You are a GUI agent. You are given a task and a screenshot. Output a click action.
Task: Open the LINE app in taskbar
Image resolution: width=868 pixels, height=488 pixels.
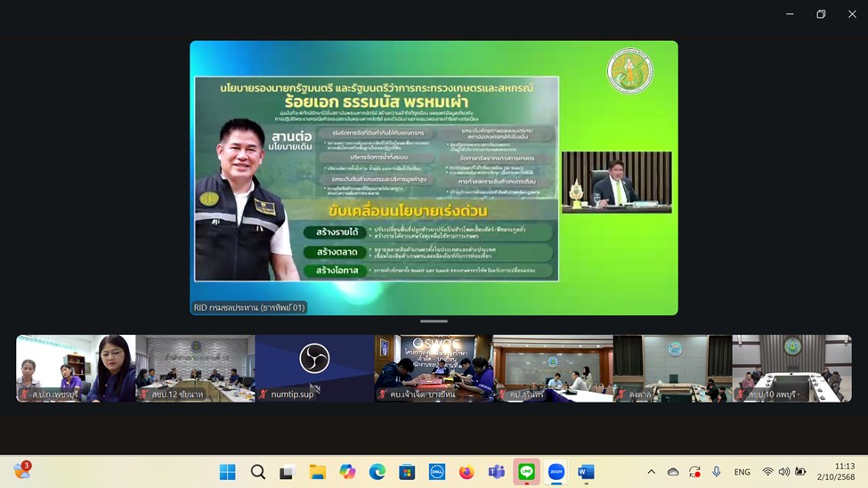[526, 472]
